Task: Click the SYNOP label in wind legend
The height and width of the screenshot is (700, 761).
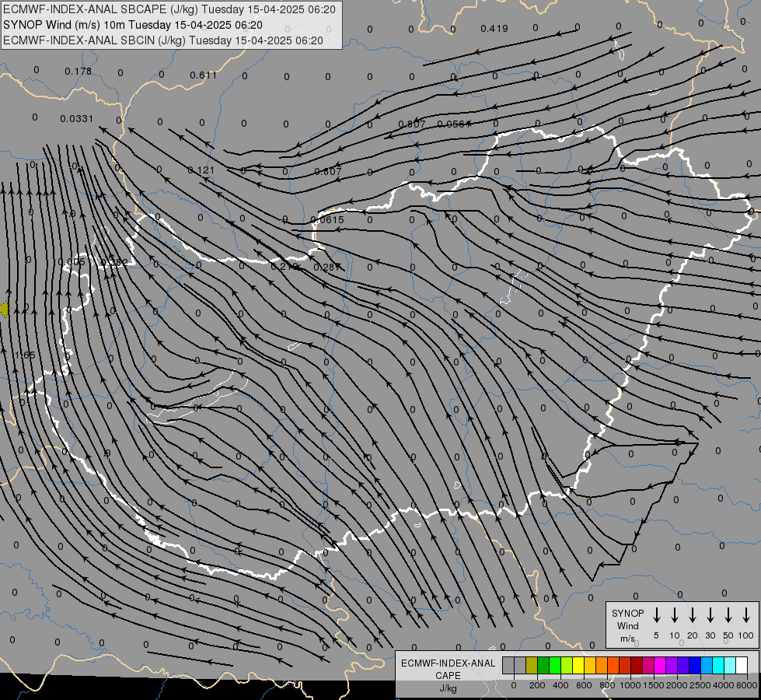Action: [627, 613]
